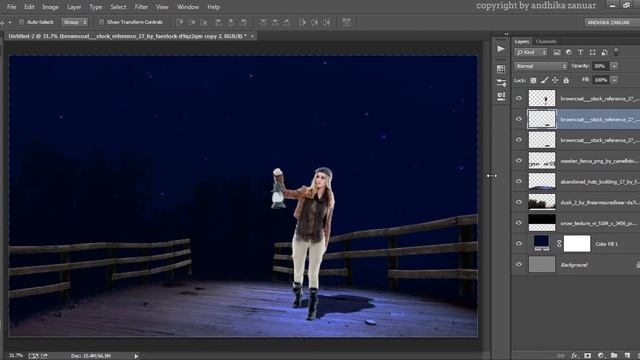Select the dusk_2 layer thumbnail

[542, 202]
